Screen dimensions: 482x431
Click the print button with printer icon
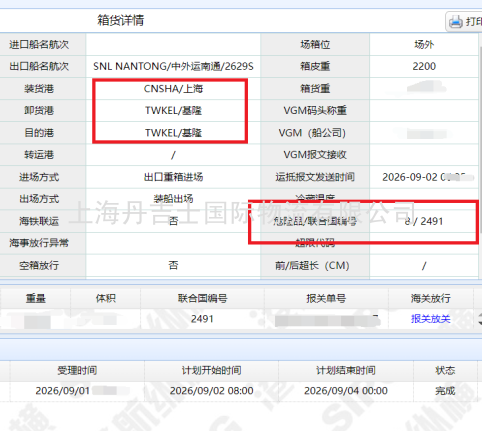(464, 21)
